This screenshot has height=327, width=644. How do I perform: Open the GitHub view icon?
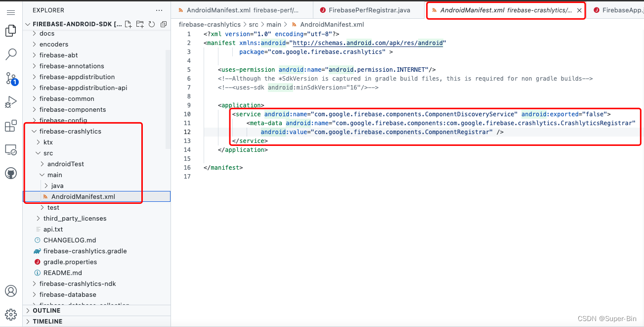tap(11, 173)
